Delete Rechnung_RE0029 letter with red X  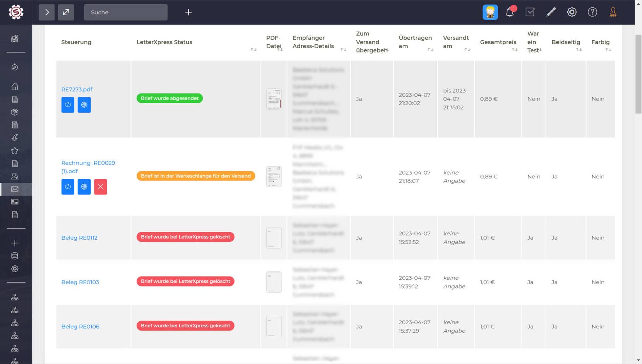[100, 187]
